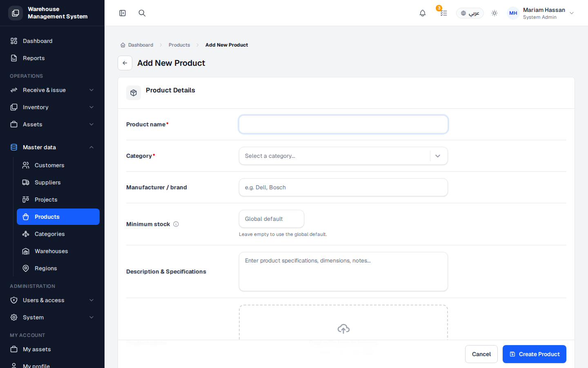Open search via magnifier icon

(142, 13)
